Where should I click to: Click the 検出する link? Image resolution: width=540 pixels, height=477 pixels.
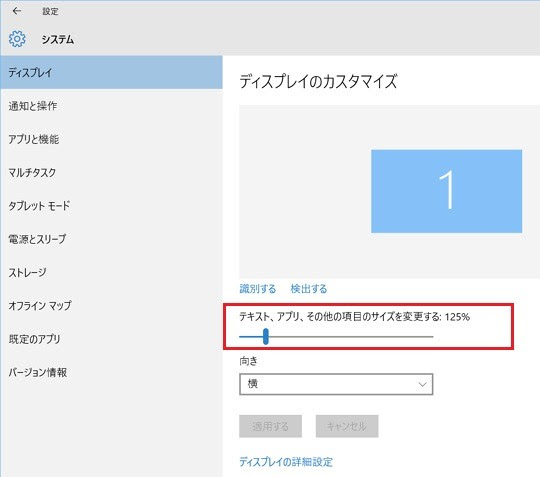309,289
